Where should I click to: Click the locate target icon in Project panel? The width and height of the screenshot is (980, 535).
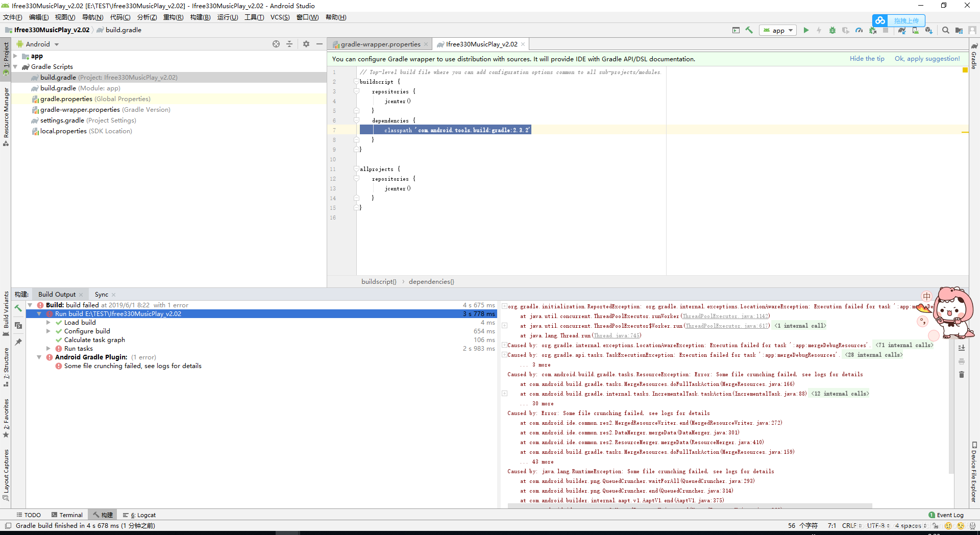[x=276, y=44]
